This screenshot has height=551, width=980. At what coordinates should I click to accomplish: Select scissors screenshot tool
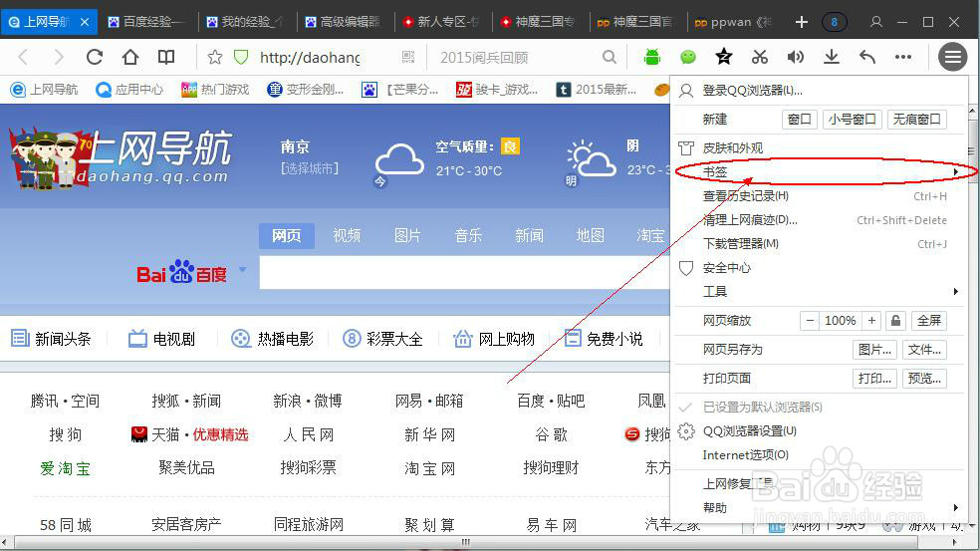[759, 57]
